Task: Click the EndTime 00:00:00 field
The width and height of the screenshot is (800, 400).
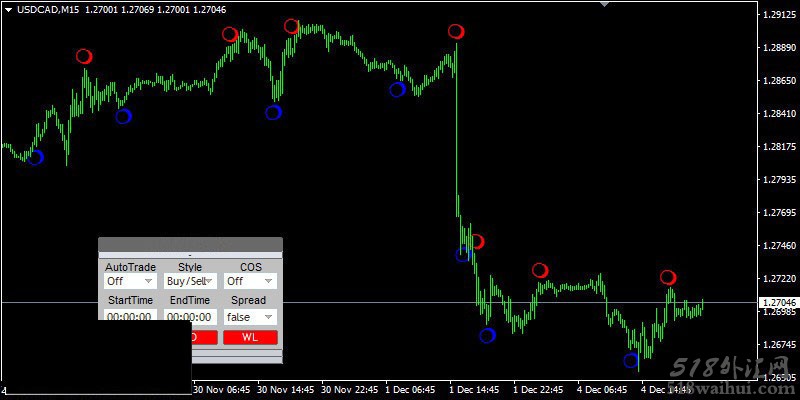Action: tap(190, 317)
